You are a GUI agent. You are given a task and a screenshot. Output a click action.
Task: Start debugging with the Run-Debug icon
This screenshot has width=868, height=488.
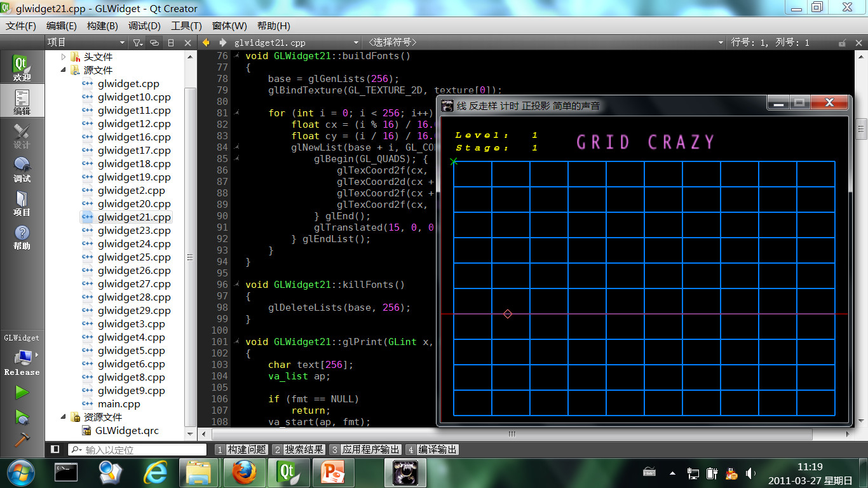point(22,417)
